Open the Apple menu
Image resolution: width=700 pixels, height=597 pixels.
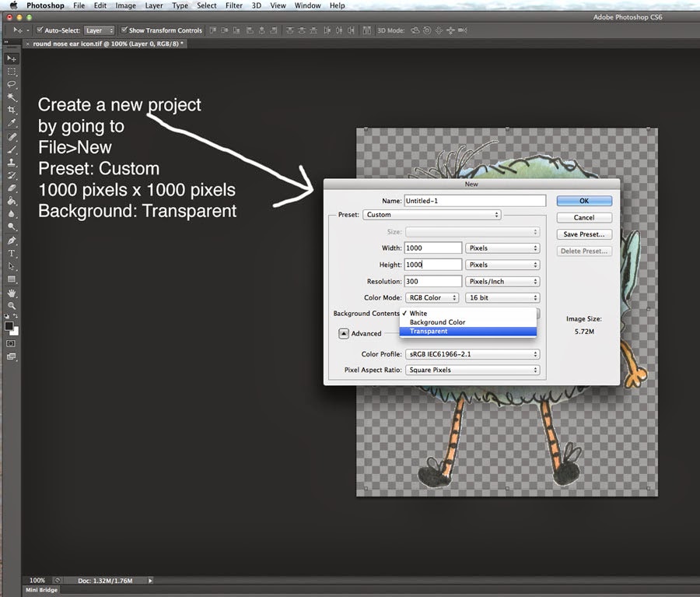tap(14, 5)
